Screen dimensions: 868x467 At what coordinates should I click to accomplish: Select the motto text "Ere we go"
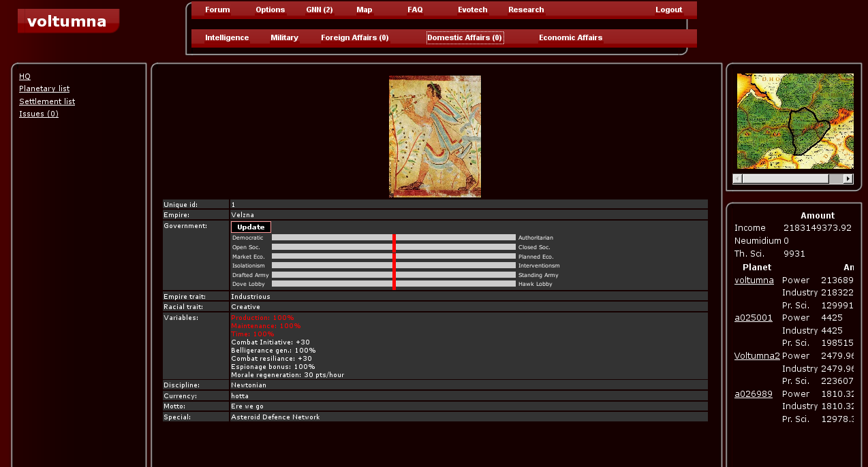(247, 406)
